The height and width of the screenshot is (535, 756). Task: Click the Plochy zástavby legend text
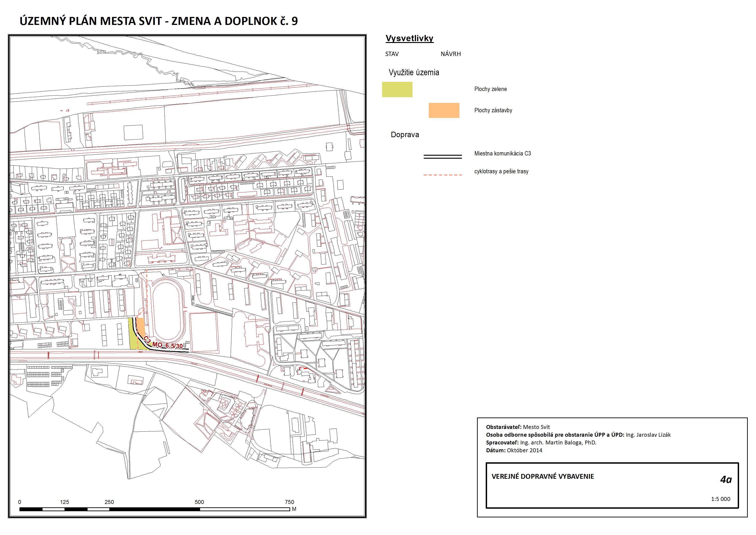[x=493, y=110]
